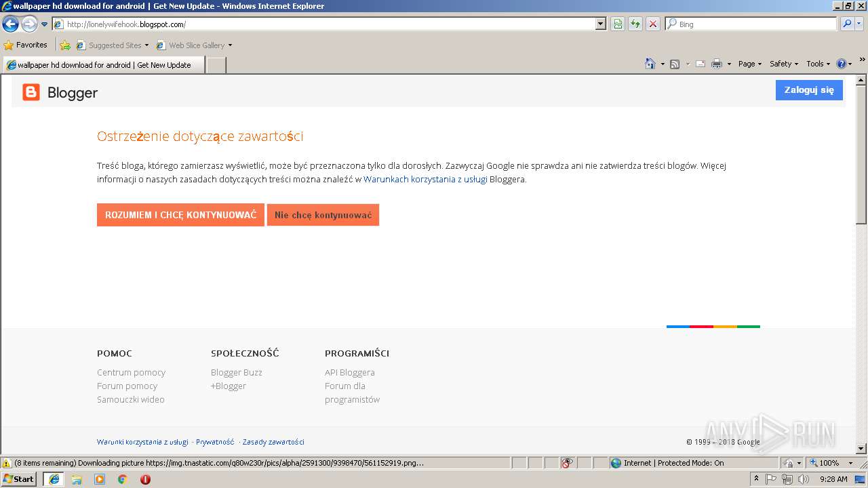Open the Favorites star button

26,45
